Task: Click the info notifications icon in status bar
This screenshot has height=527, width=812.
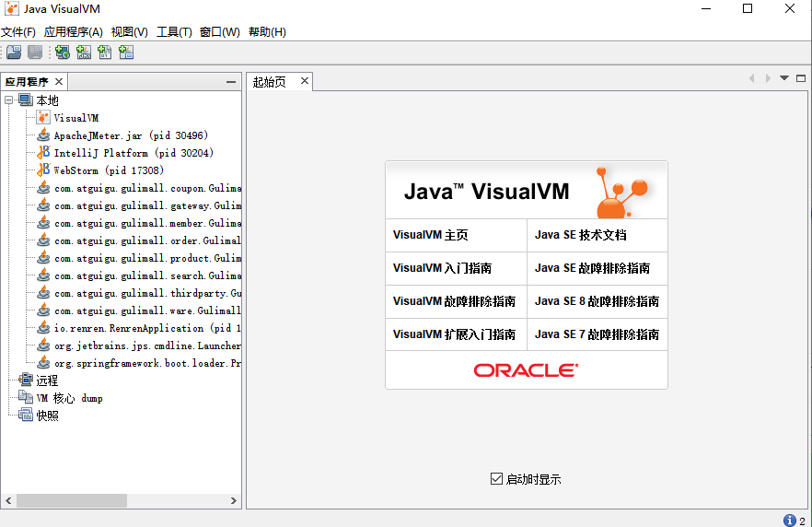Action: point(789,520)
